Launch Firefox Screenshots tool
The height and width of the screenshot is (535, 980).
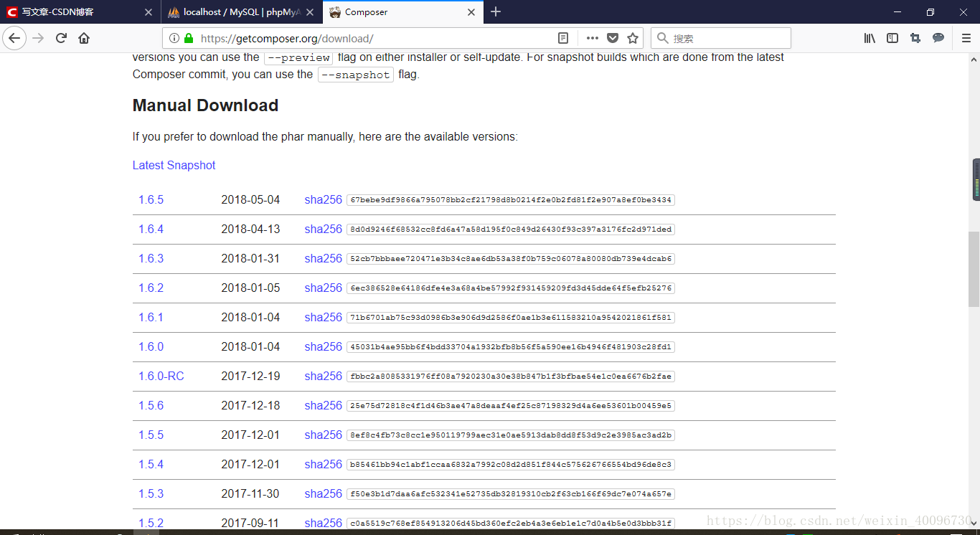click(915, 38)
